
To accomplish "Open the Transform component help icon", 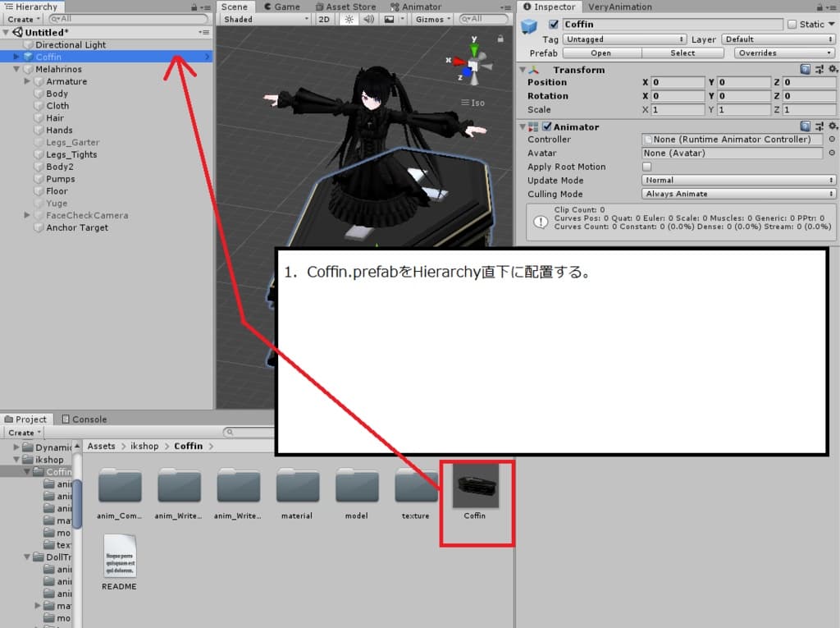I will 806,69.
